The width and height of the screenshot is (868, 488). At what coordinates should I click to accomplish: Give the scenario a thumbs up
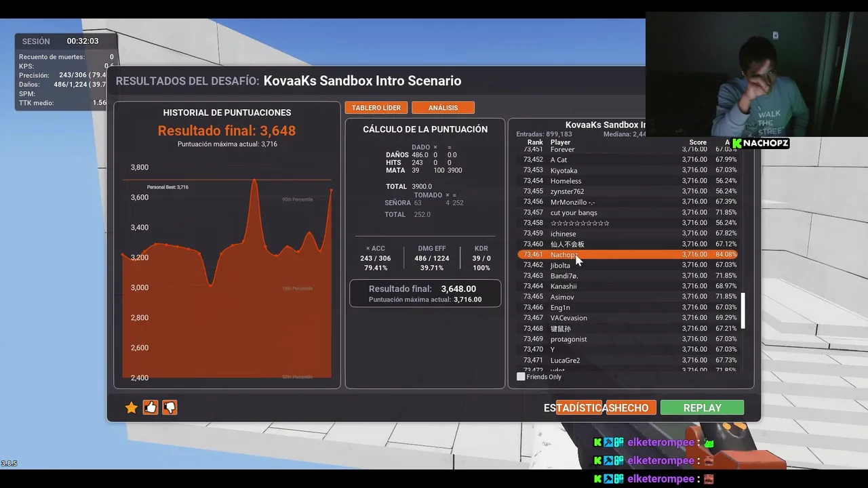[x=151, y=407]
